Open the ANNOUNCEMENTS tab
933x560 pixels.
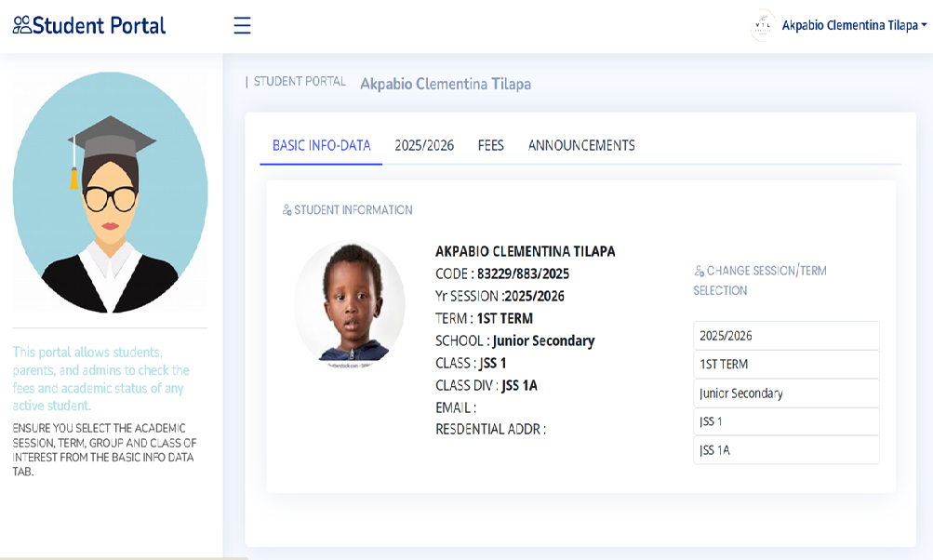(x=581, y=145)
